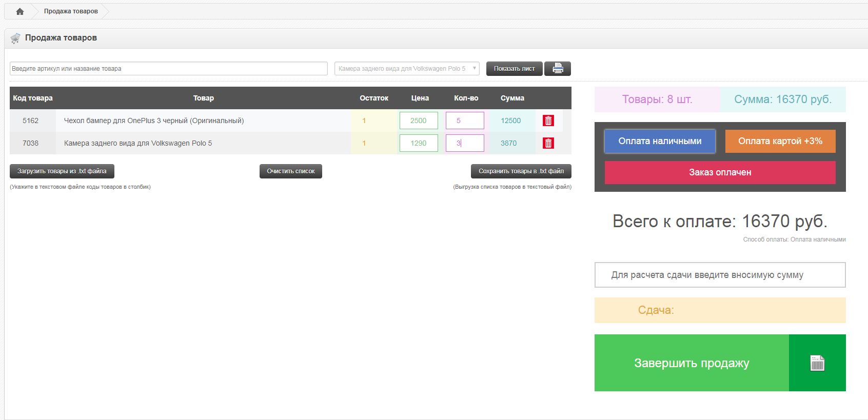Mark order as Заказ оплачен
This screenshot has width=868, height=420.
(x=720, y=172)
